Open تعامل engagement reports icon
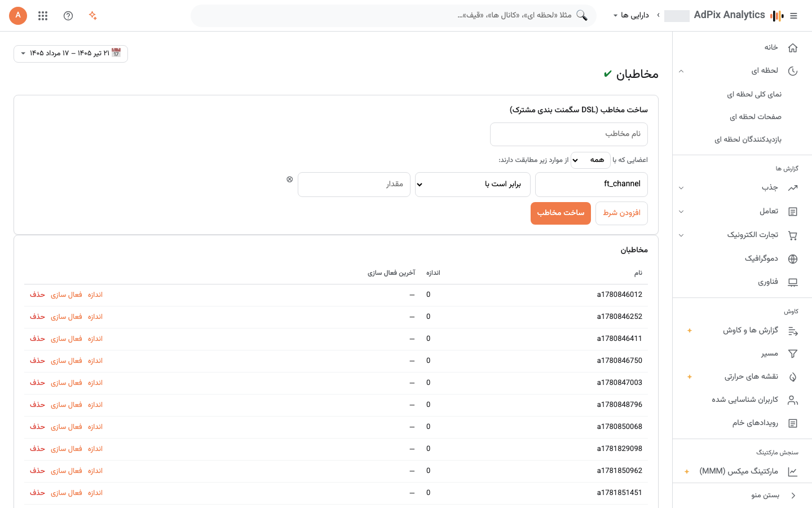Viewport: 812px width, 508px height. (x=793, y=212)
